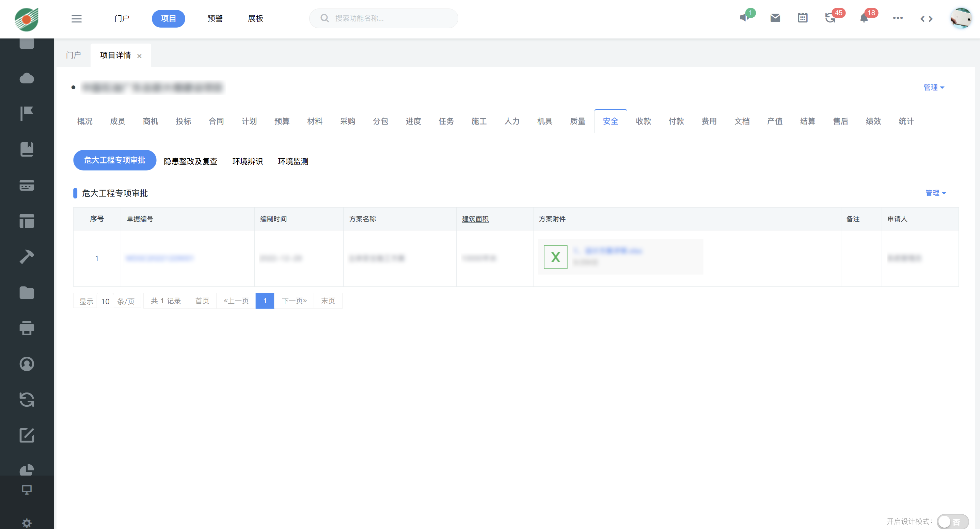The width and height of the screenshot is (980, 529).
Task: Click the hammer icon in sidebar
Action: click(27, 257)
